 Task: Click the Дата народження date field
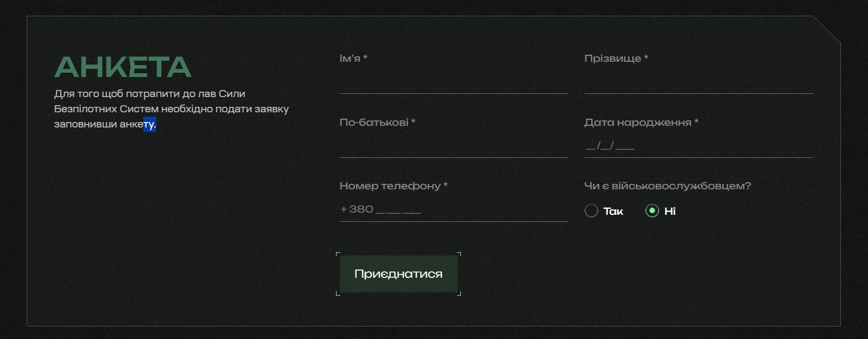(698, 145)
